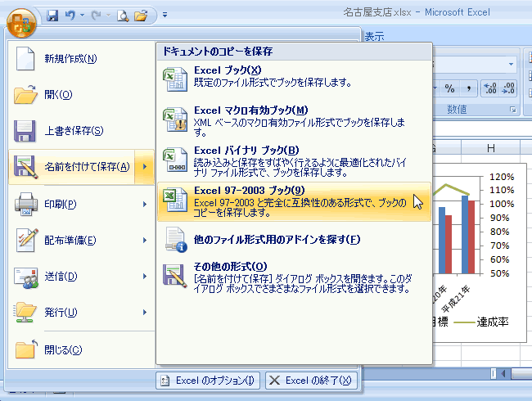Click the Increase Decimal icon
This screenshot has width=532, height=401.
tap(489, 88)
